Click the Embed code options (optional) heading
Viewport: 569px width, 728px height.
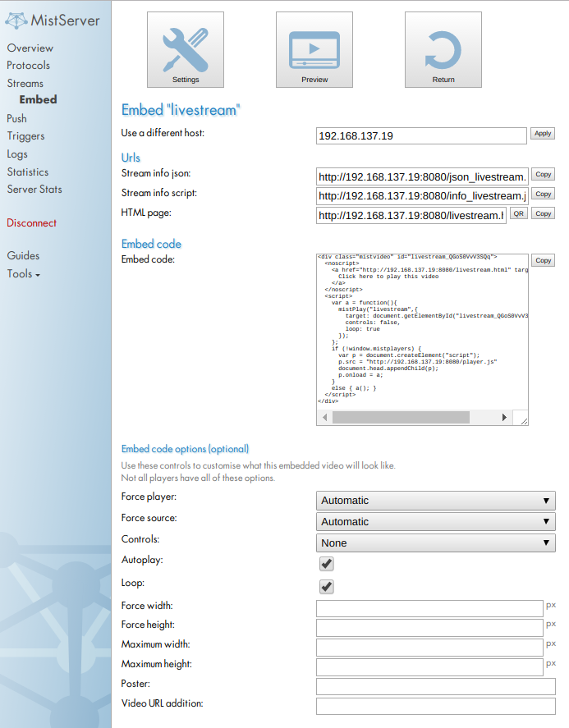(x=185, y=449)
